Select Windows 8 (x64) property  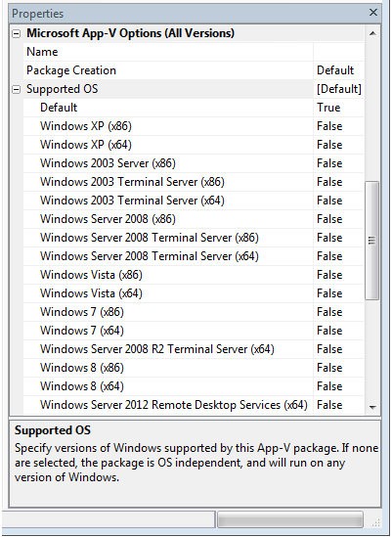click(x=82, y=386)
